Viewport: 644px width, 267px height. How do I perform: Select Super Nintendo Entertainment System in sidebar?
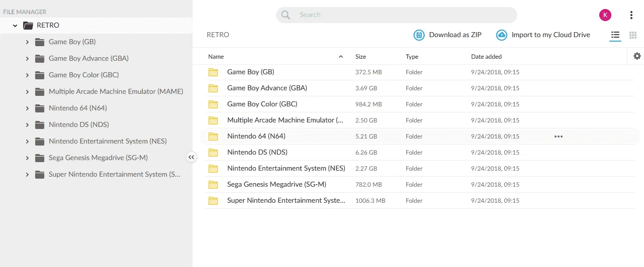pos(114,174)
